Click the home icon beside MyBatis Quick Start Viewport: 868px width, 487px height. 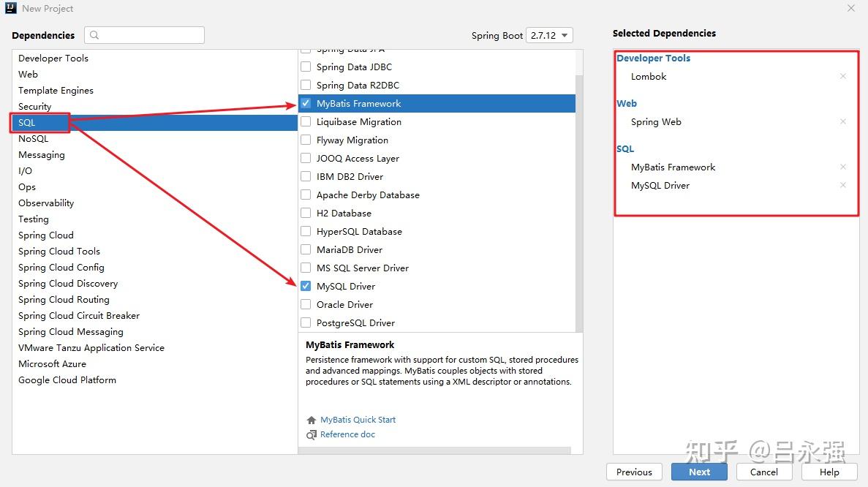[x=311, y=420]
